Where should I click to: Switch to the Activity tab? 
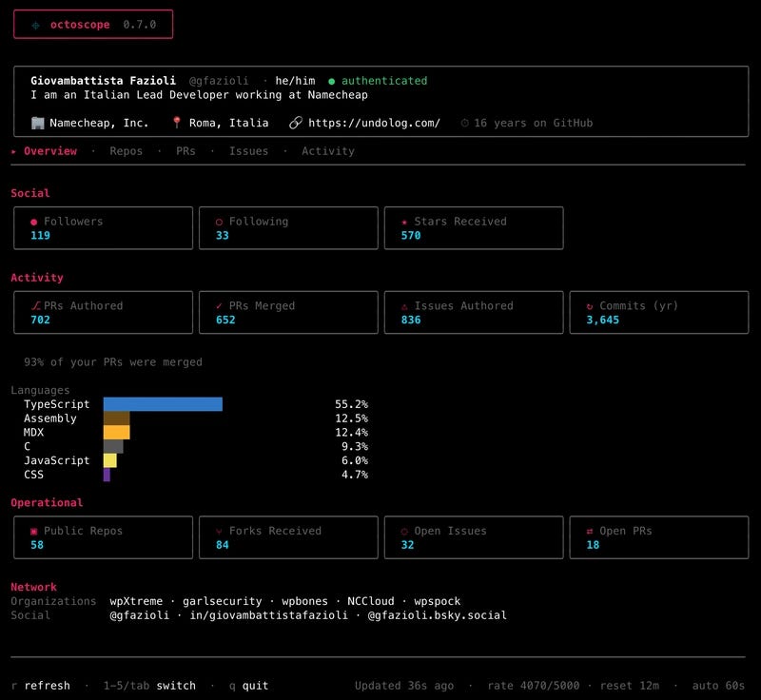click(328, 151)
